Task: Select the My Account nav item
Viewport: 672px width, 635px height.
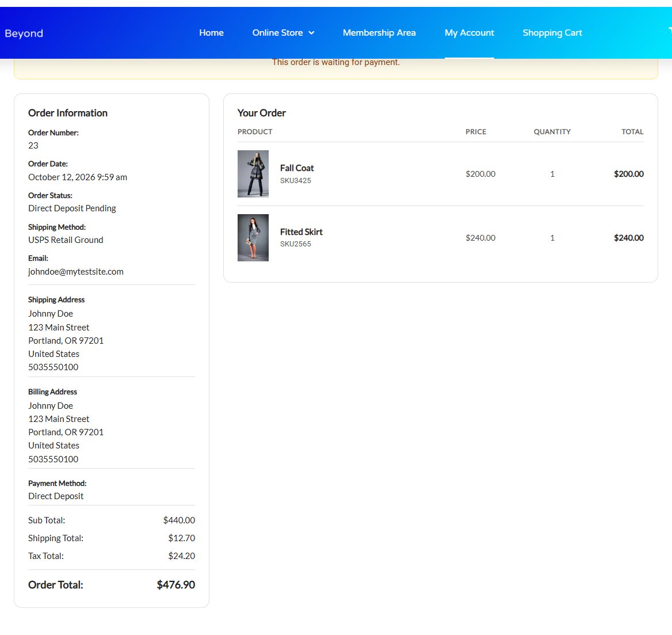Action: click(469, 33)
